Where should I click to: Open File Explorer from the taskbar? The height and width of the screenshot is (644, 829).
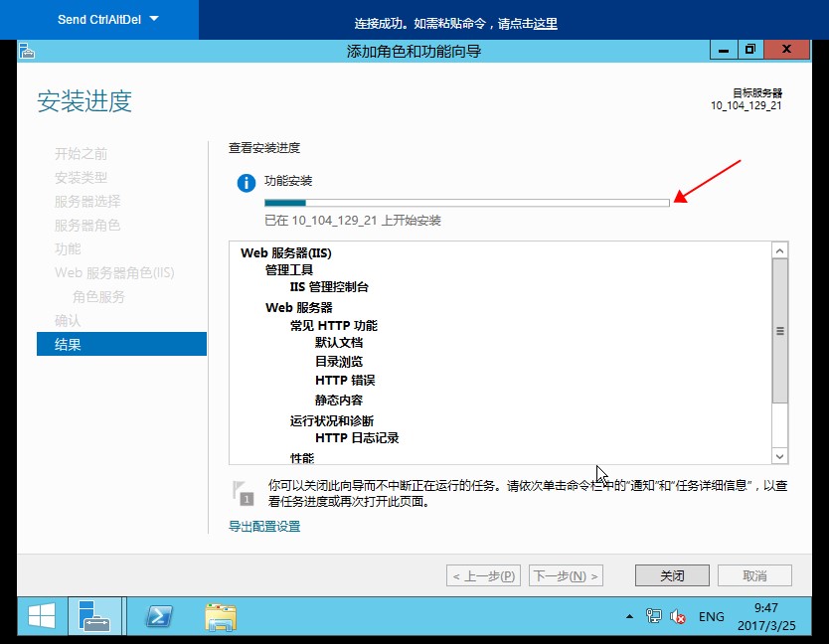click(221, 616)
